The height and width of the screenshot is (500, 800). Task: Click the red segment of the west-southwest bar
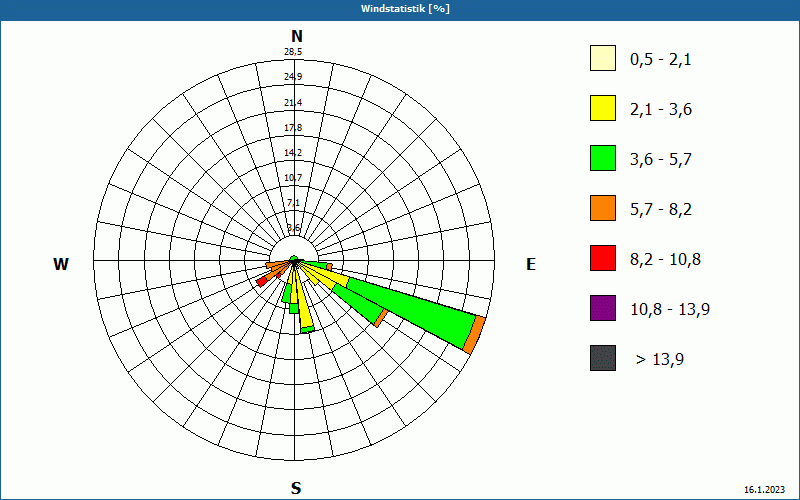(262, 282)
